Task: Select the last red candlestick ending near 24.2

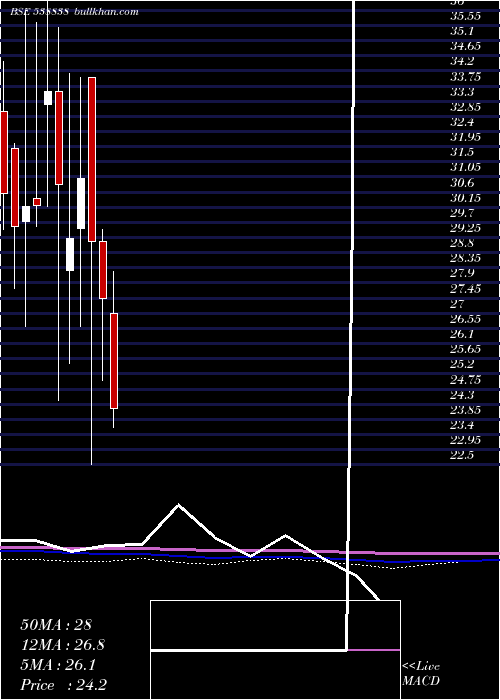Action: [x=114, y=361]
